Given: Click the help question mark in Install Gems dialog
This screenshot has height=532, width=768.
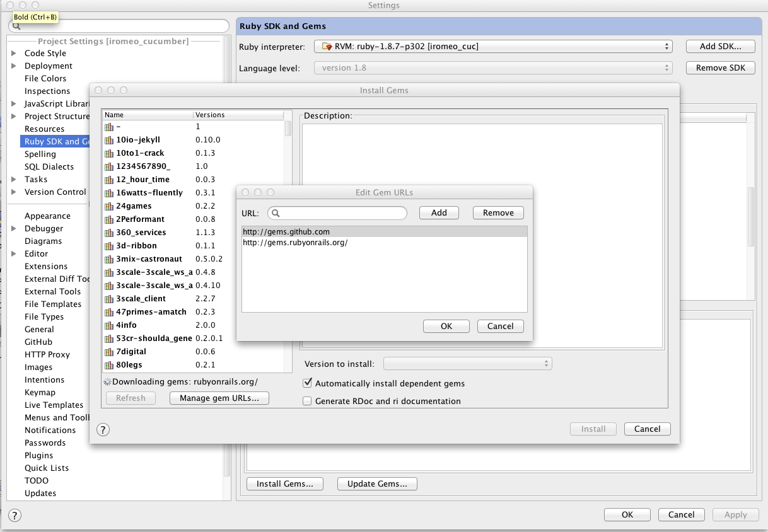Looking at the screenshot, I should point(103,430).
